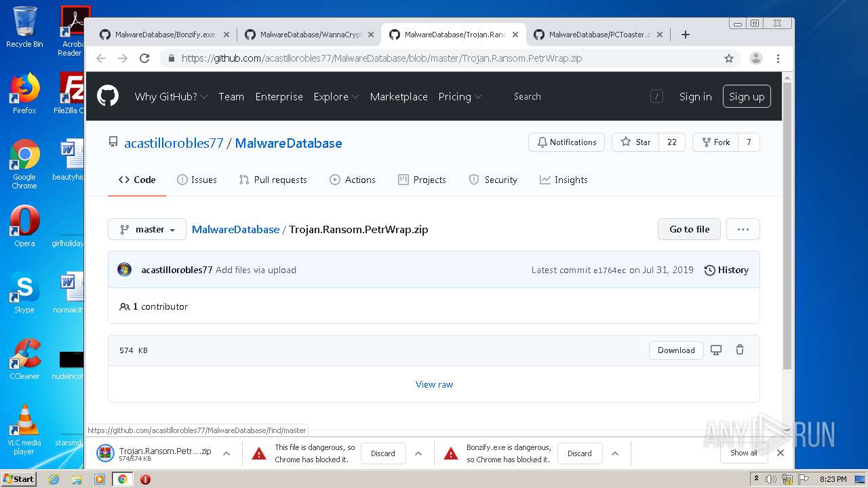The height and width of the screenshot is (488, 868).
Task: Show hidden system tray icons arrow
Action: tap(756, 479)
